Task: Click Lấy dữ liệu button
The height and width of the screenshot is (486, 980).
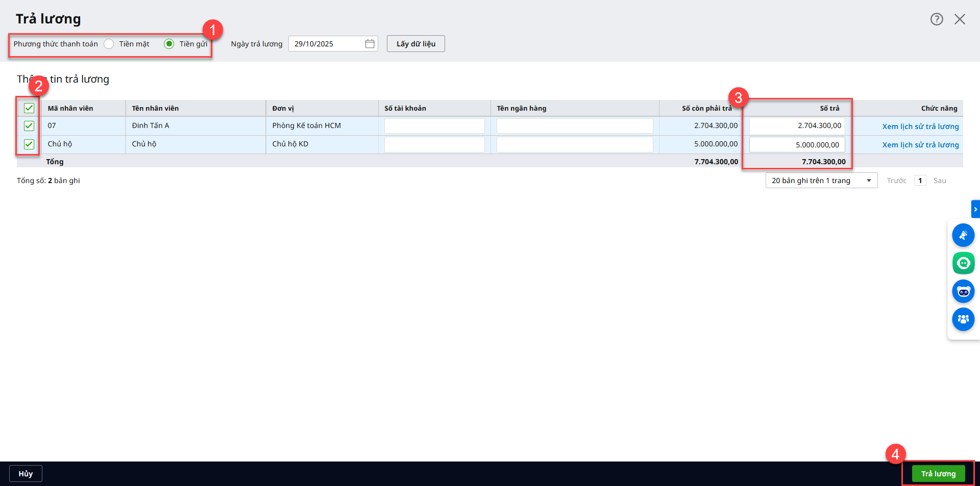Action: click(x=415, y=44)
